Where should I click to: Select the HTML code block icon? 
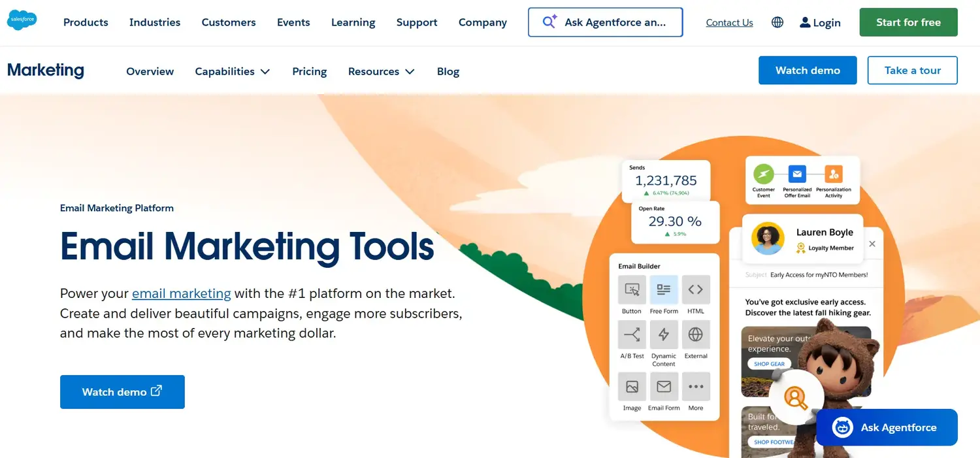tap(696, 289)
